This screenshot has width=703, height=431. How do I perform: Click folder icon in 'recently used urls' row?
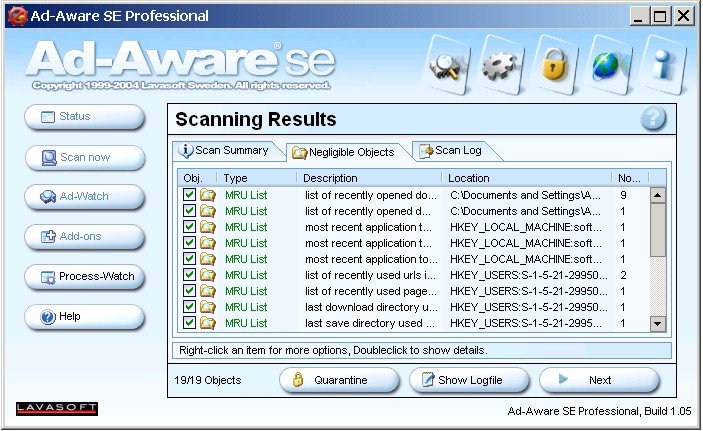pos(208,275)
